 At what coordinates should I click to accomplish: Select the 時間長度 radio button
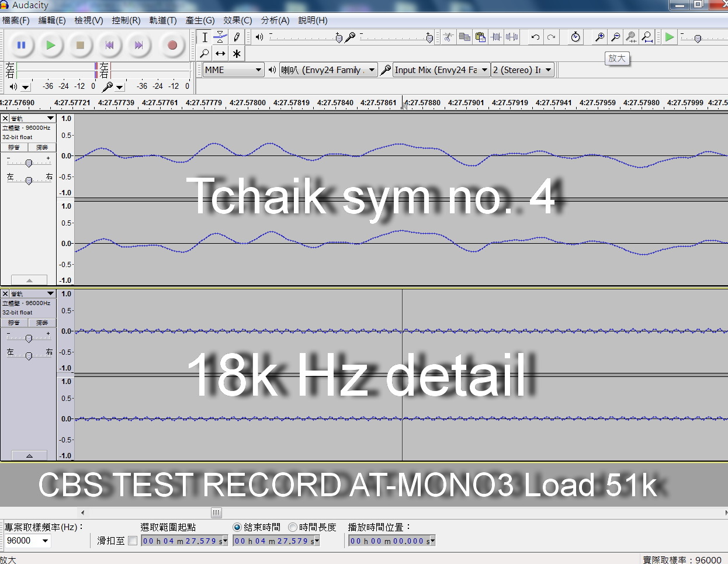tap(293, 527)
